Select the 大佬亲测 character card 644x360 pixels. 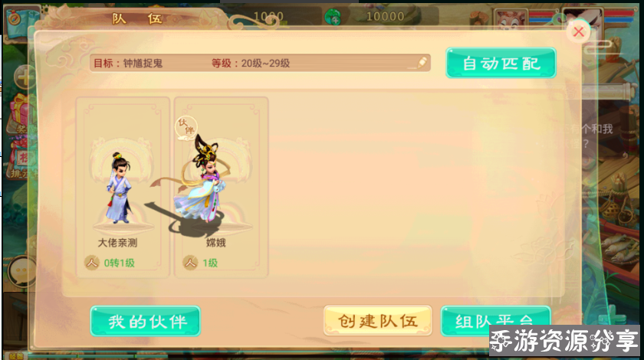[x=123, y=188]
